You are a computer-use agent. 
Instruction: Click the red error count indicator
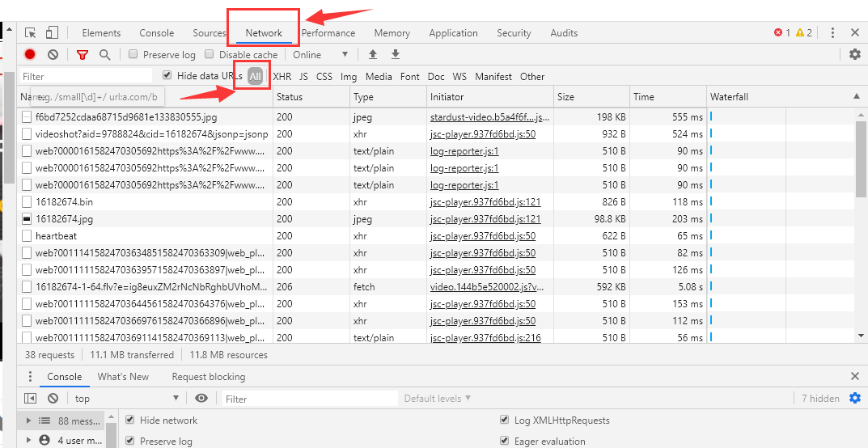point(782,33)
